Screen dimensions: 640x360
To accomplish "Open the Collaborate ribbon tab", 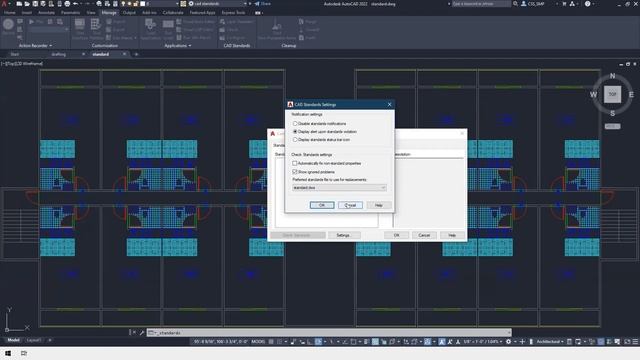I will tap(173, 13).
